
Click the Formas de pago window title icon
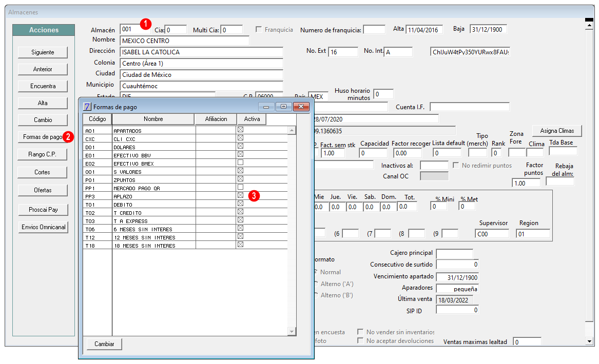tap(87, 107)
